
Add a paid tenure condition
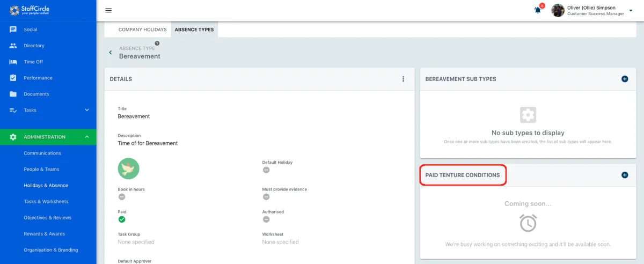pyautogui.click(x=625, y=175)
